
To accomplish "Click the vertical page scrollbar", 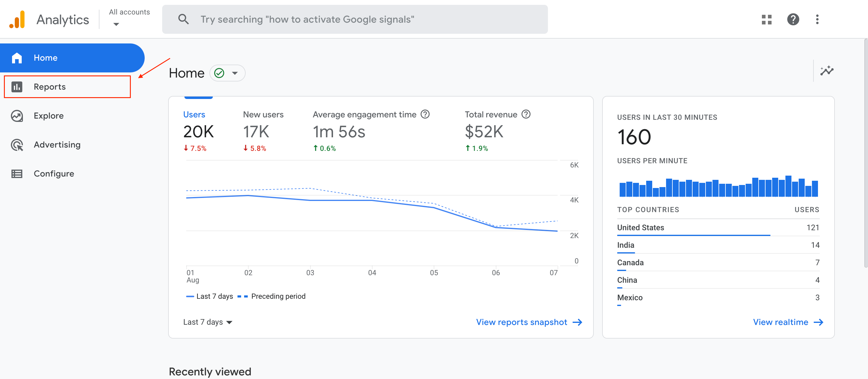I will [866, 154].
